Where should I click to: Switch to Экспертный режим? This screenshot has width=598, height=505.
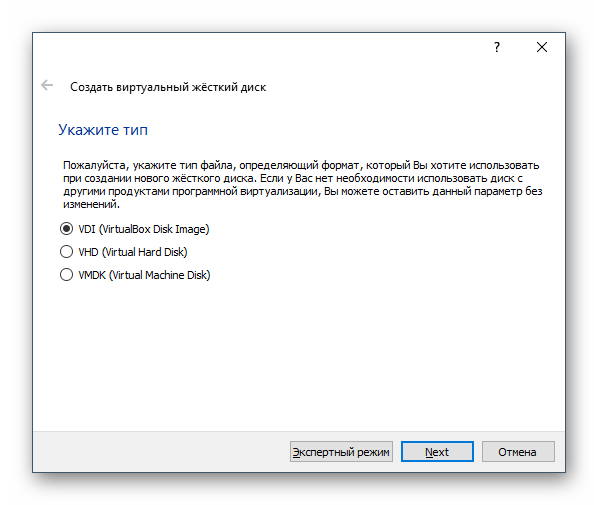[x=341, y=452]
